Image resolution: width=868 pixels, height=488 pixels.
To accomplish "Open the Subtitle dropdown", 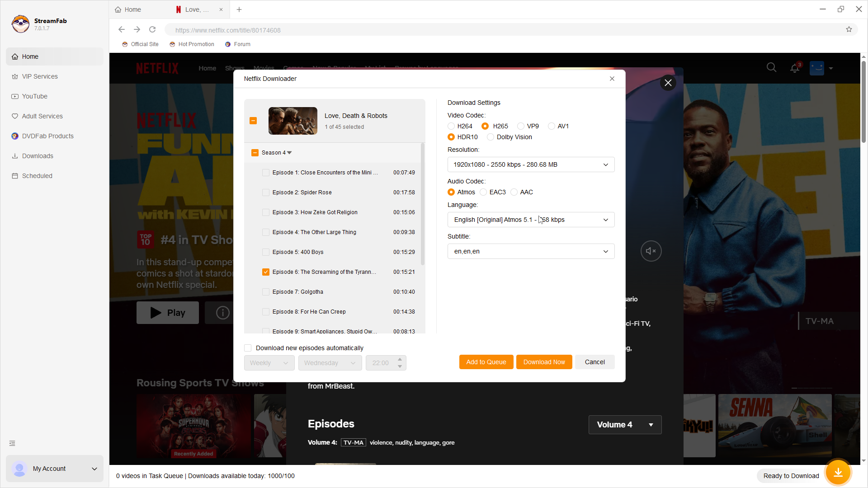I will coord(531,251).
